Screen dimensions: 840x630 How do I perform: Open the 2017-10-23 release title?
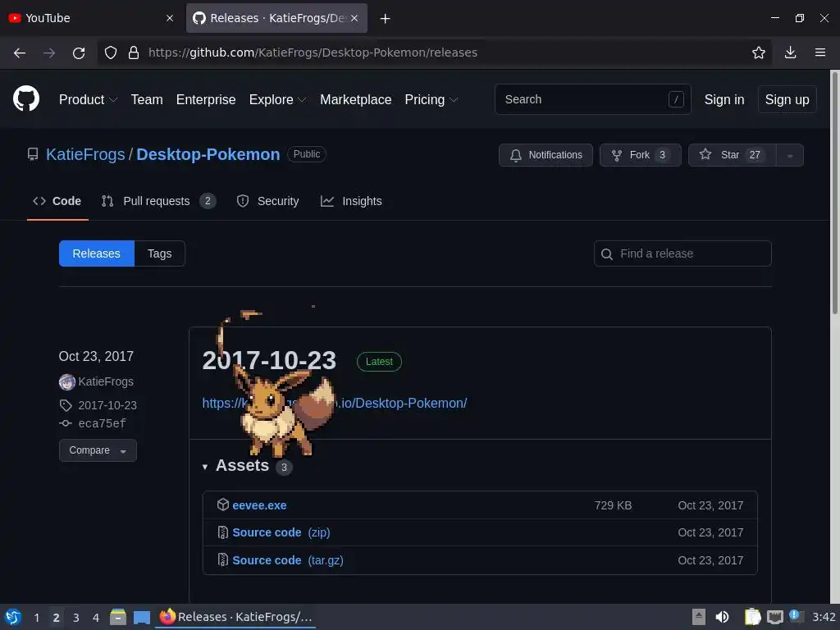pos(269,360)
